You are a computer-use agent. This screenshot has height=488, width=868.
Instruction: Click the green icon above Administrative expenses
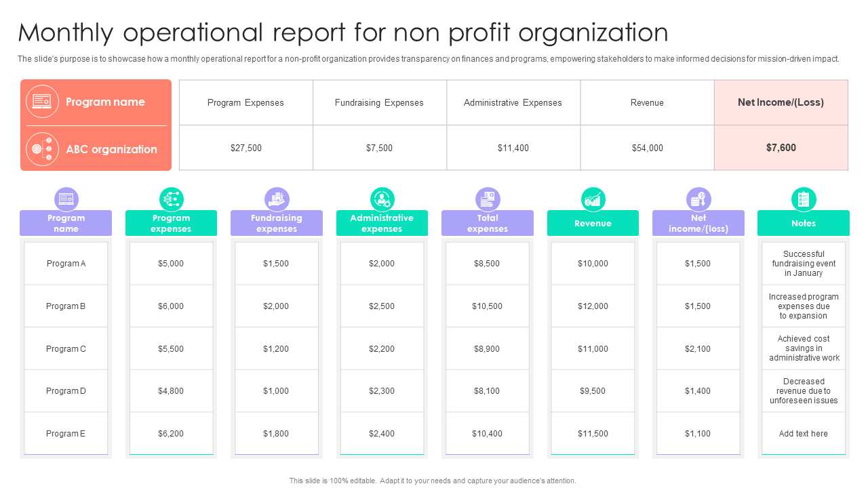[x=382, y=199]
